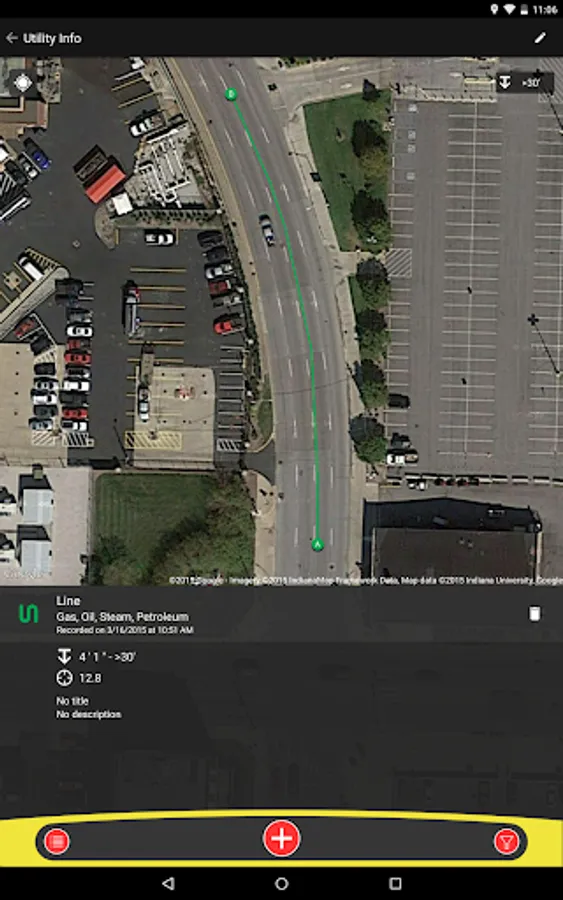Tap the No description text
Viewport: 563px width, 900px height.
pos(88,714)
